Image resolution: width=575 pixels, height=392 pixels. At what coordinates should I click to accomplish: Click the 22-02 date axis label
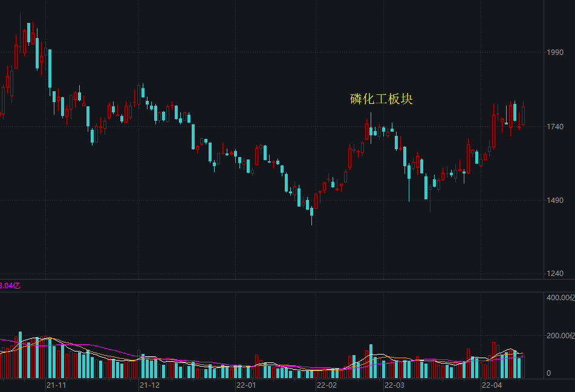(326, 385)
